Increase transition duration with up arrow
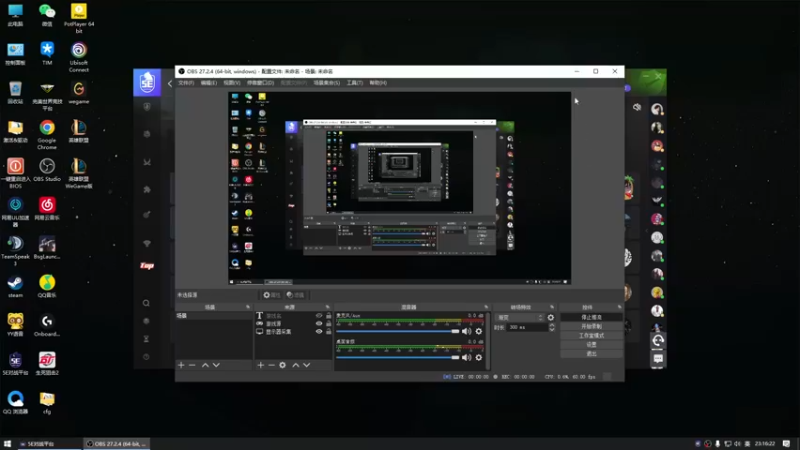Image resolution: width=800 pixels, height=450 pixels. pos(552,325)
